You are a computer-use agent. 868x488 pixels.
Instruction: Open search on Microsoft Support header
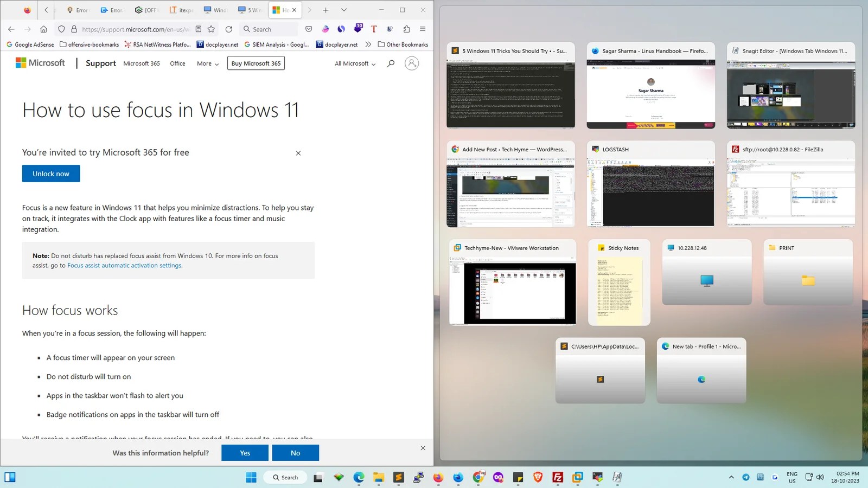[391, 63]
